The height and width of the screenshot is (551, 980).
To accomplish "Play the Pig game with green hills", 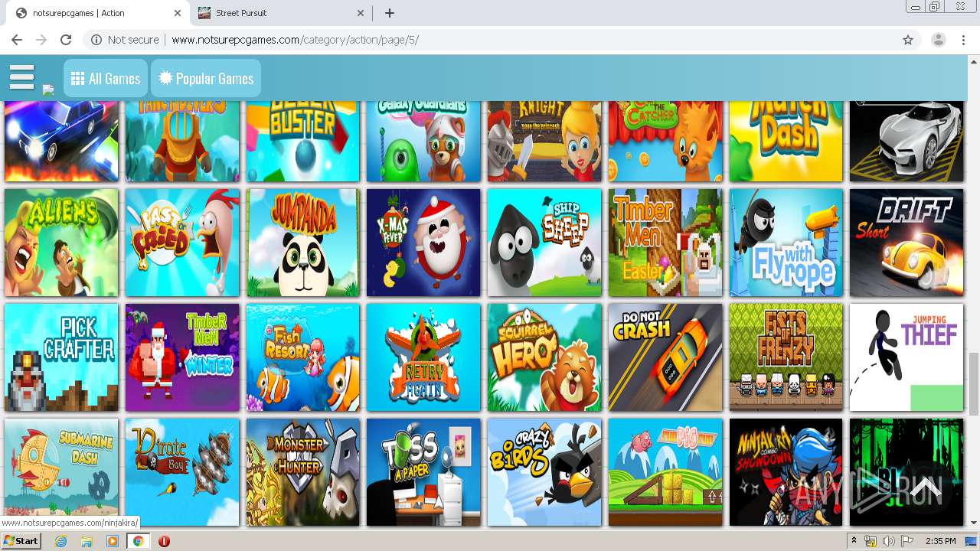I will pos(665,472).
